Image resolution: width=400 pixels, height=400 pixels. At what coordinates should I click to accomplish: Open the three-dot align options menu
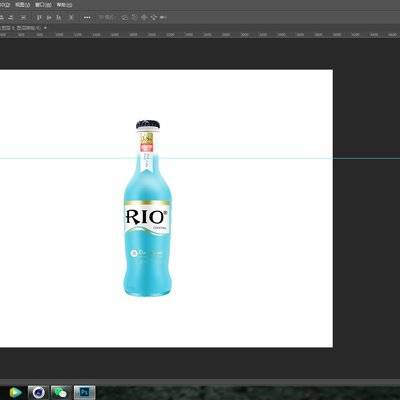coord(87,17)
